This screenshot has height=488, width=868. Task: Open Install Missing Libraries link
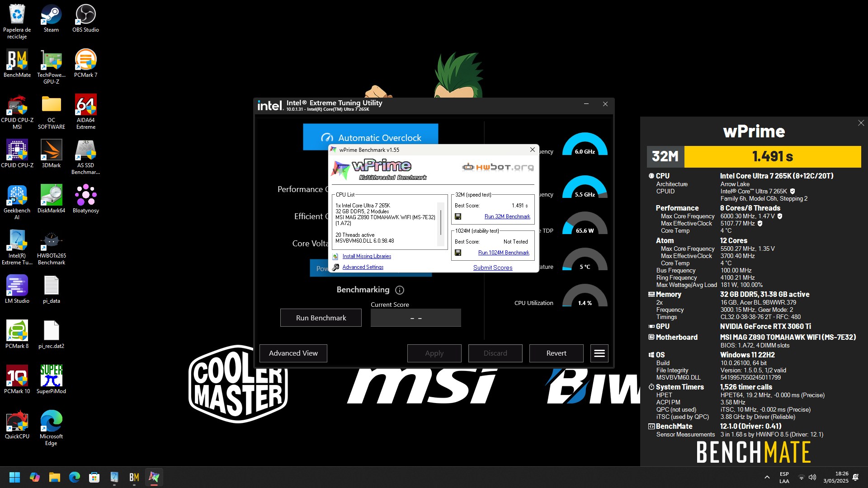[x=367, y=256]
